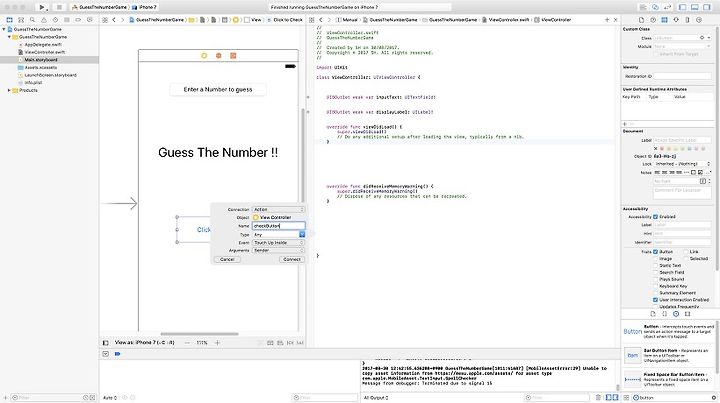The width and height of the screenshot is (720, 403).
Task: Select Info.plist in the navigator
Action: point(33,83)
